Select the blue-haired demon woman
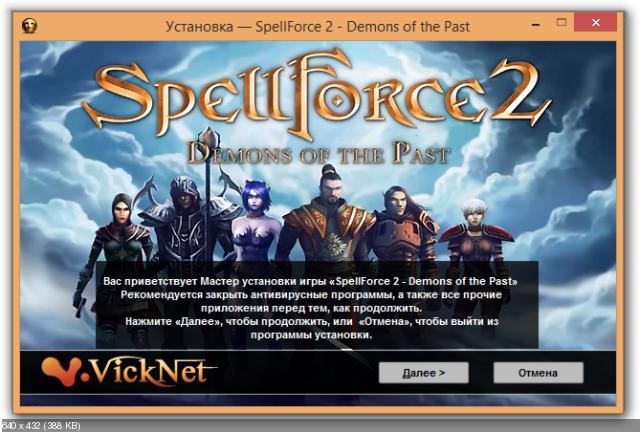 tap(256, 220)
